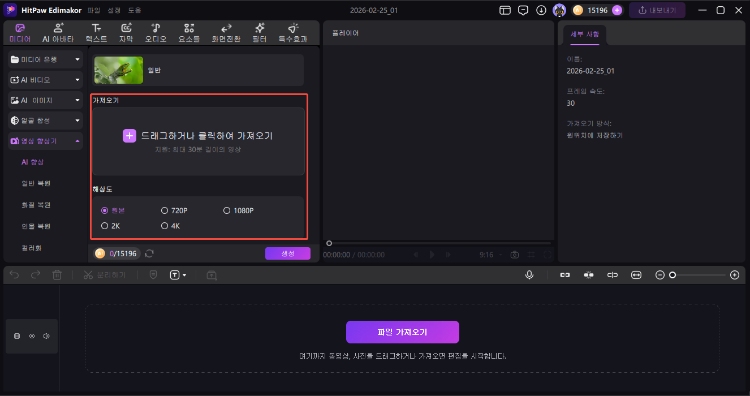This screenshot has height=396, width=750.
Task: Click the shield marker icon in timeline toolbar
Action: (x=153, y=275)
